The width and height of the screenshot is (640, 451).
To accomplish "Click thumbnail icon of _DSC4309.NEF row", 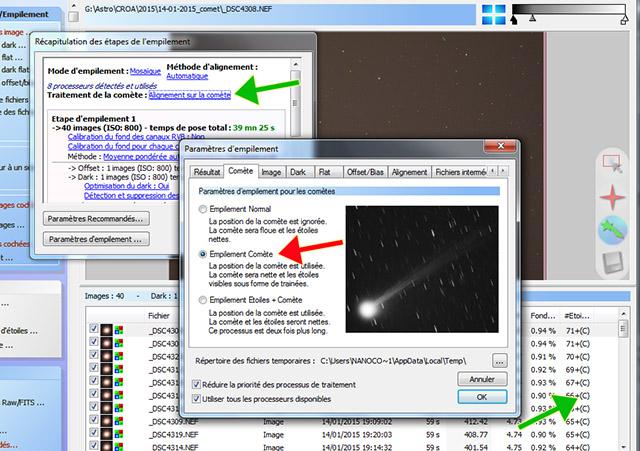I will coord(107,421).
